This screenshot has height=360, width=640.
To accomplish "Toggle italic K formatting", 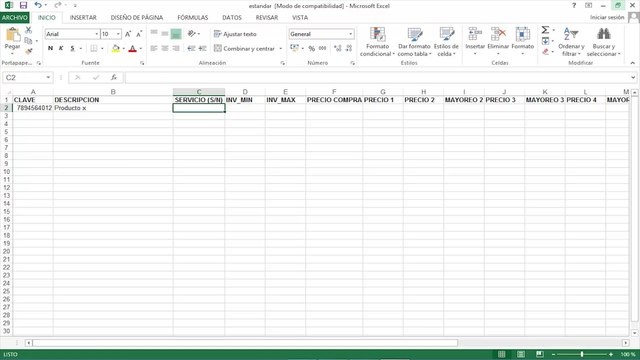I will click(61, 49).
